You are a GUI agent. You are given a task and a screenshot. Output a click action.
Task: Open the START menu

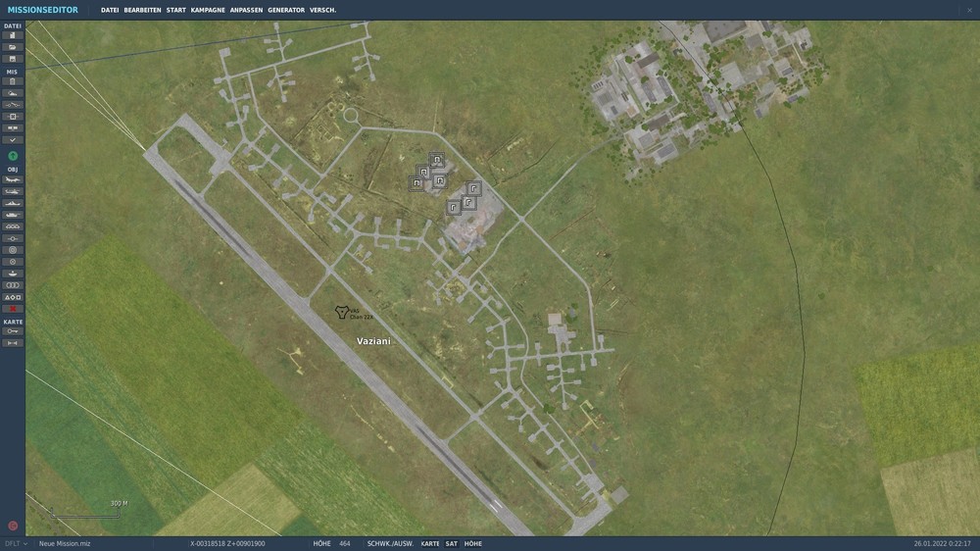(175, 10)
